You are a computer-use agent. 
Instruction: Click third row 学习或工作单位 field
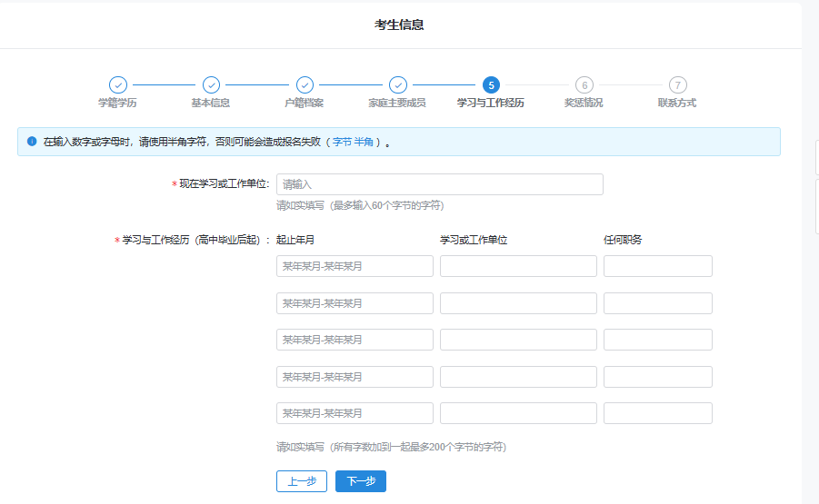(518, 340)
